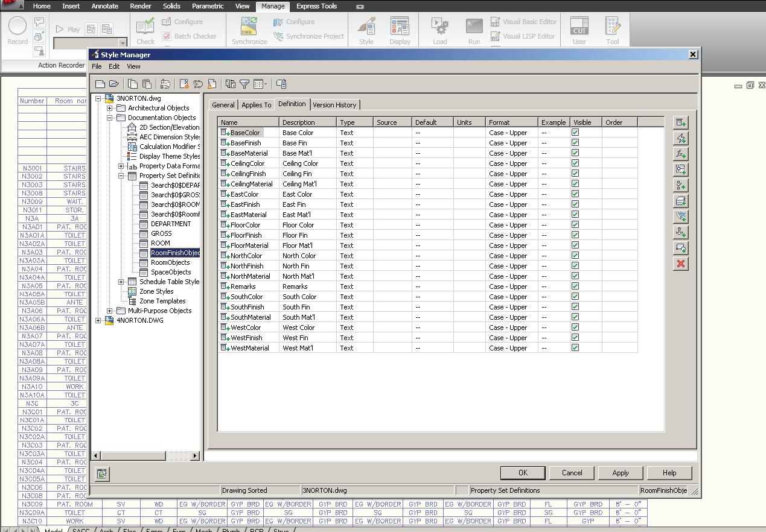
Task: Uncheck Visible checkbox for FloorMaterial
Action: click(575, 245)
